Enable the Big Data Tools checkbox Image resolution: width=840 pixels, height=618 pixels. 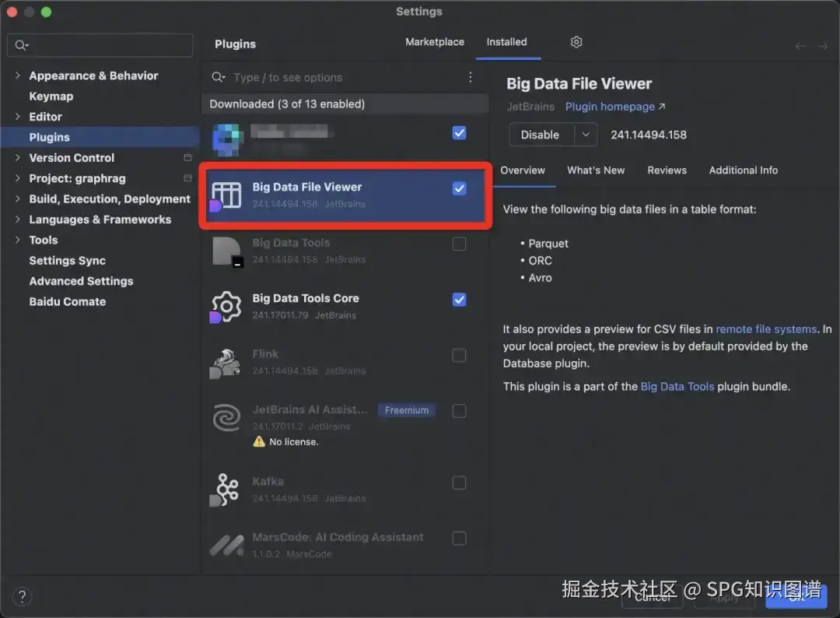tap(459, 244)
